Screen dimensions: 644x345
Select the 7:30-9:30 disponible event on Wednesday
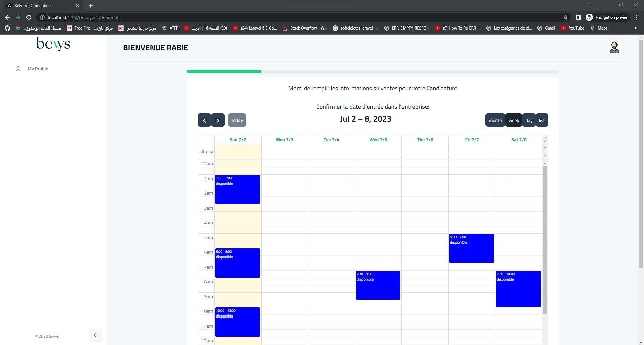click(378, 285)
